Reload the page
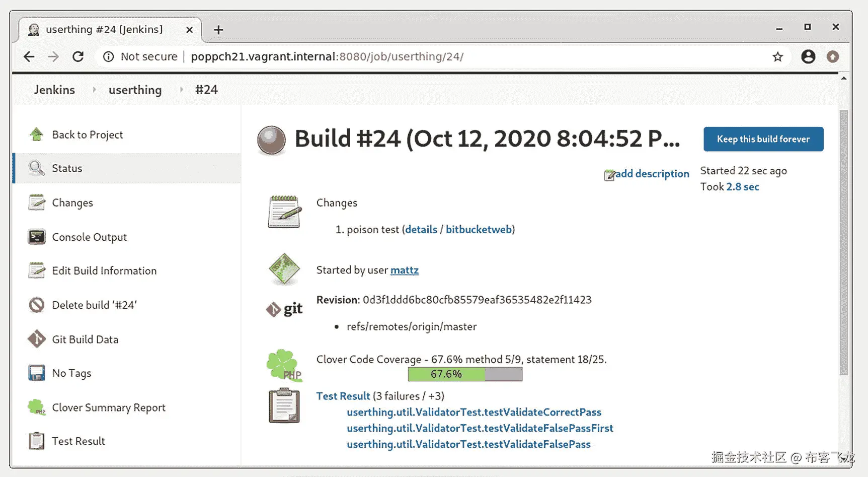 pos(78,57)
